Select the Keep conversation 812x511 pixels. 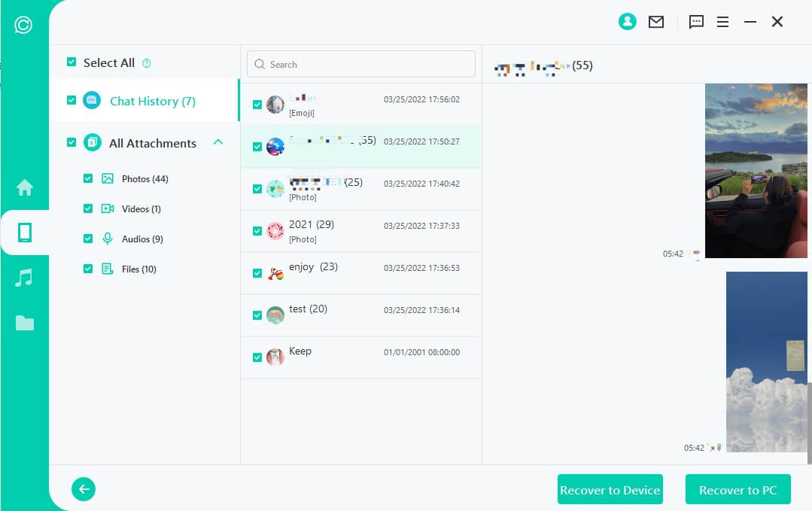[361, 357]
